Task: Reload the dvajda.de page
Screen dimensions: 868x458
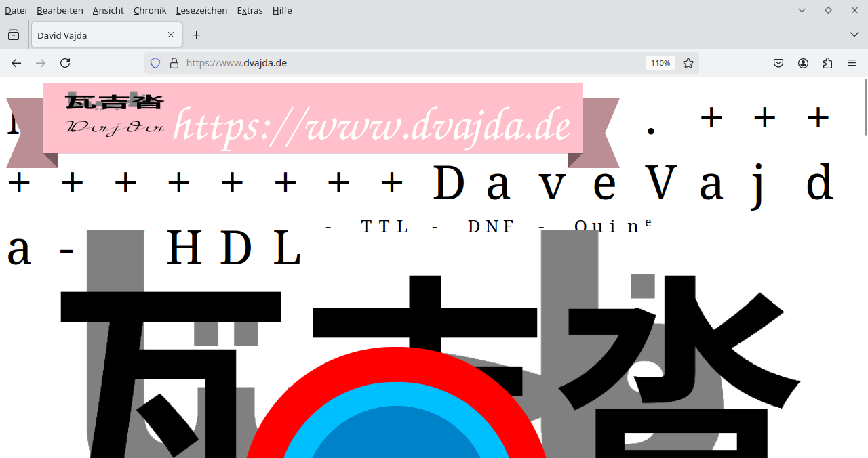Action: [x=65, y=62]
